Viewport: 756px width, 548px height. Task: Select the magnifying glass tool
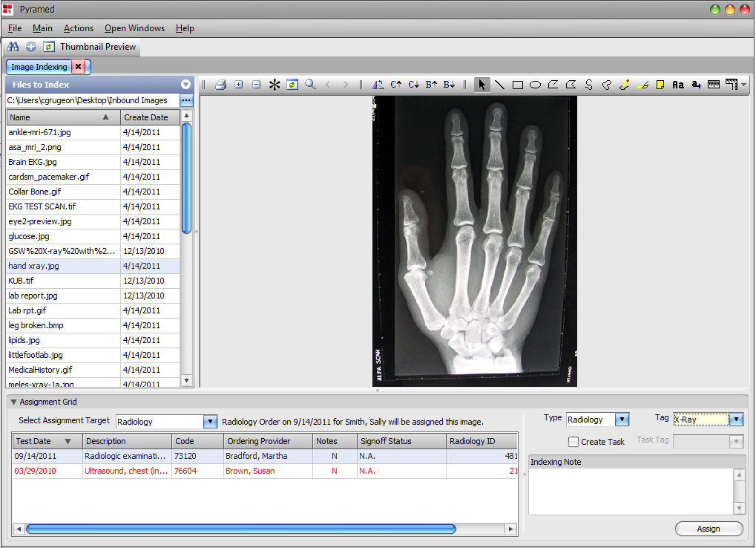311,85
